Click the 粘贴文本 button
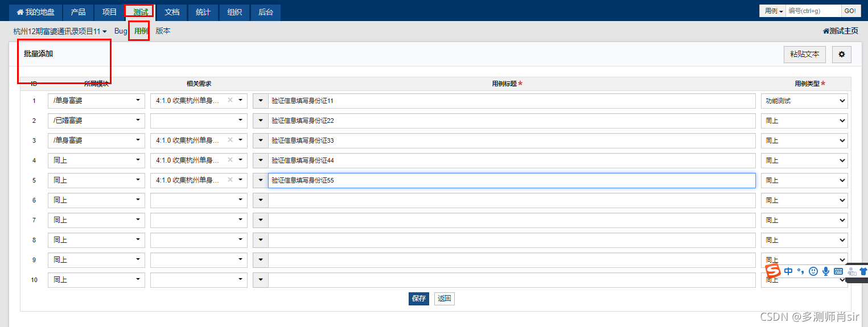Screen dimensions: 868x327 [x=805, y=55]
